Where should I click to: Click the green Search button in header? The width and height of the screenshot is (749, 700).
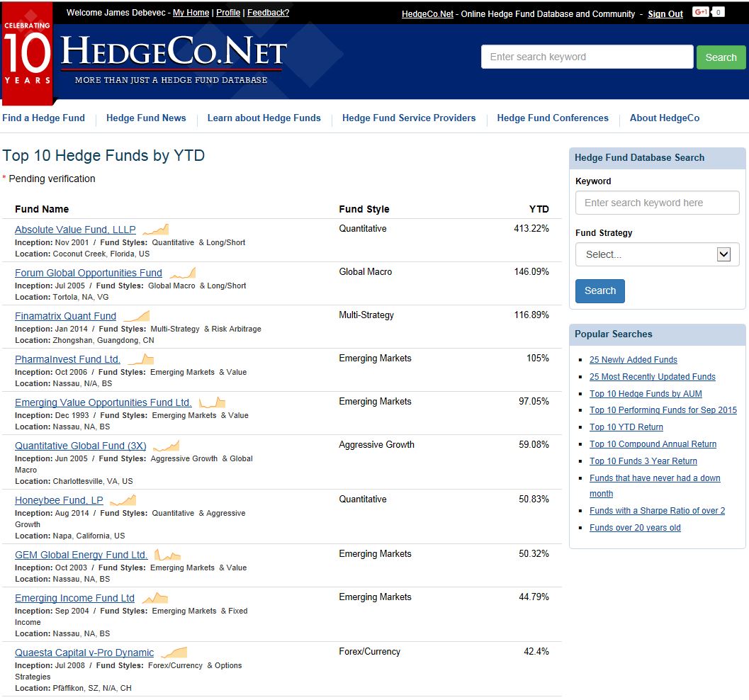click(x=721, y=57)
